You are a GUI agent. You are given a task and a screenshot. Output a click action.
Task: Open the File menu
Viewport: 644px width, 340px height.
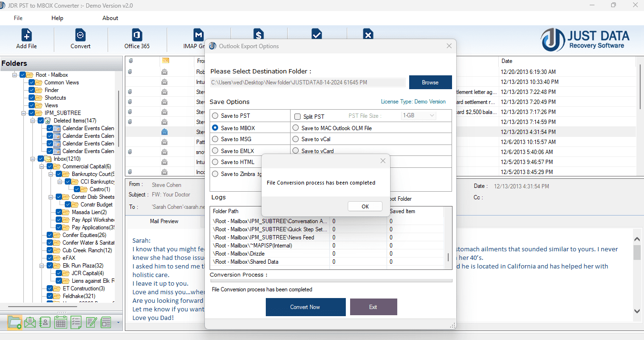tap(18, 18)
